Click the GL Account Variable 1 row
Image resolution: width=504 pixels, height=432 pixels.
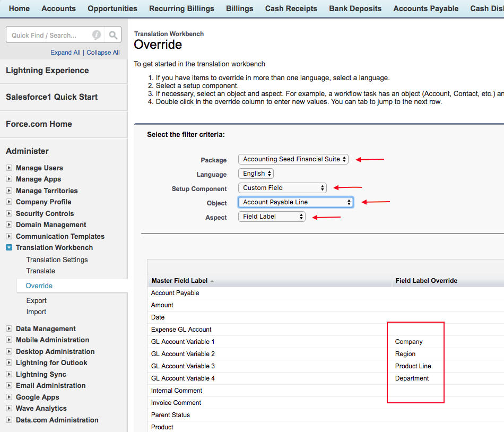tap(183, 342)
